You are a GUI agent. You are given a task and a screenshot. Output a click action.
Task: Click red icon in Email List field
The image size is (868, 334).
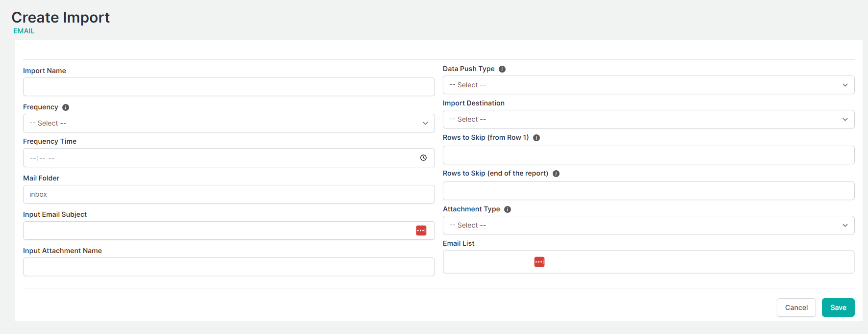[x=539, y=262]
